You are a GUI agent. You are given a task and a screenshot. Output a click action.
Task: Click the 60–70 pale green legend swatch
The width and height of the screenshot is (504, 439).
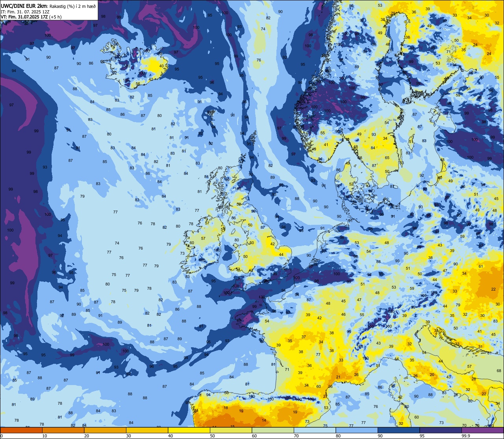click(273, 430)
